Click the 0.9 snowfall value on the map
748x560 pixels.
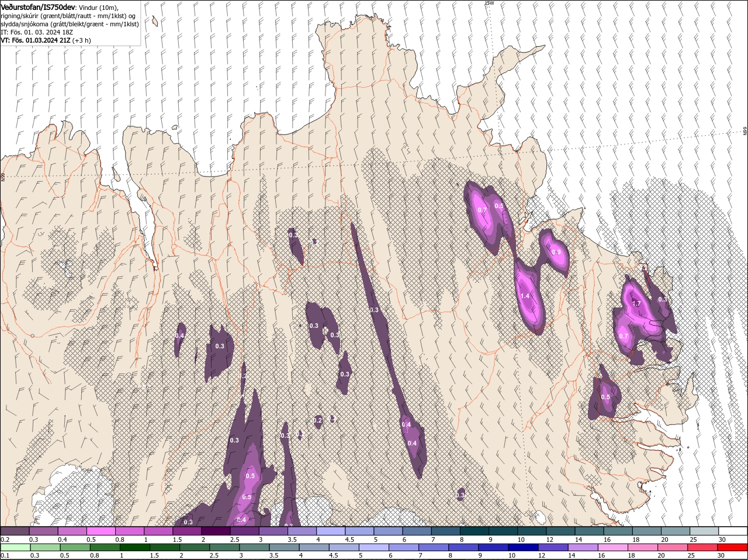pyautogui.click(x=556, y=253)
